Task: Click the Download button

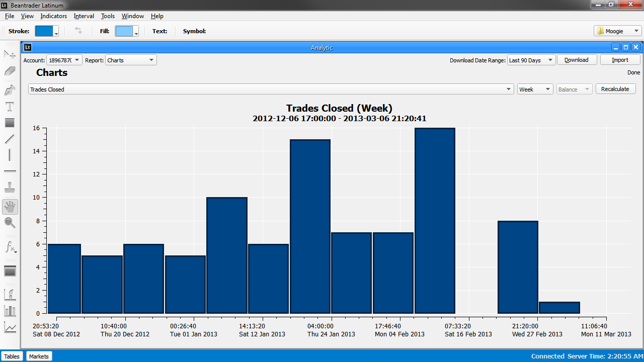Action: coord(577,60)
